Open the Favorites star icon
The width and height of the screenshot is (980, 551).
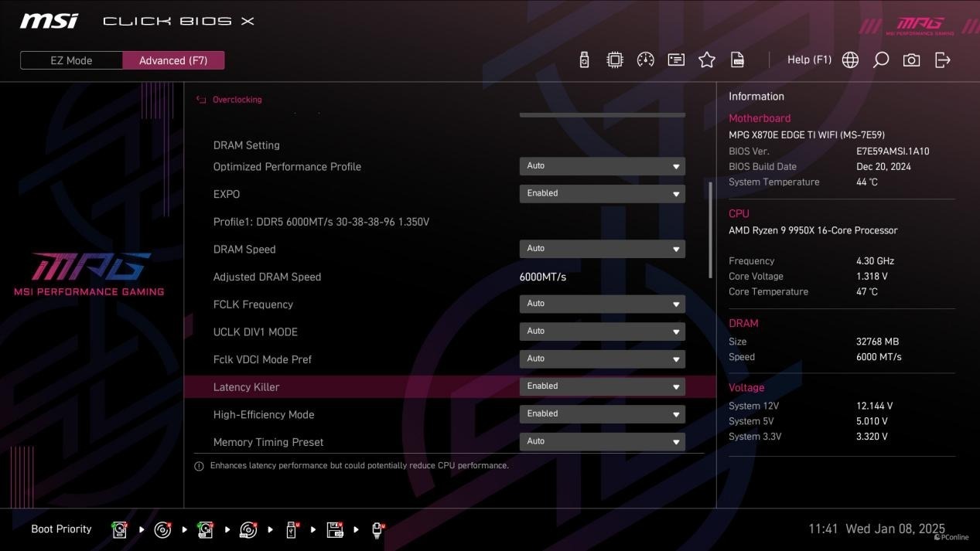[707, 60]
